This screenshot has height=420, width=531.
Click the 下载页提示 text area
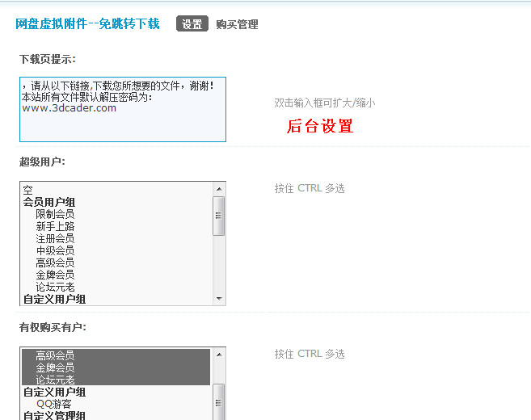[123, 109]
